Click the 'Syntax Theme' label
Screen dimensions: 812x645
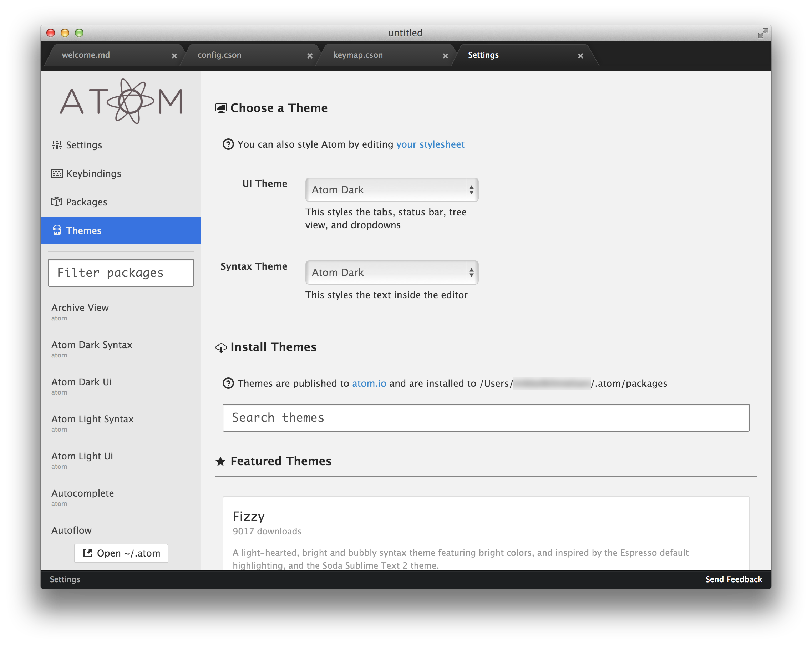click(x=254, y=266)
